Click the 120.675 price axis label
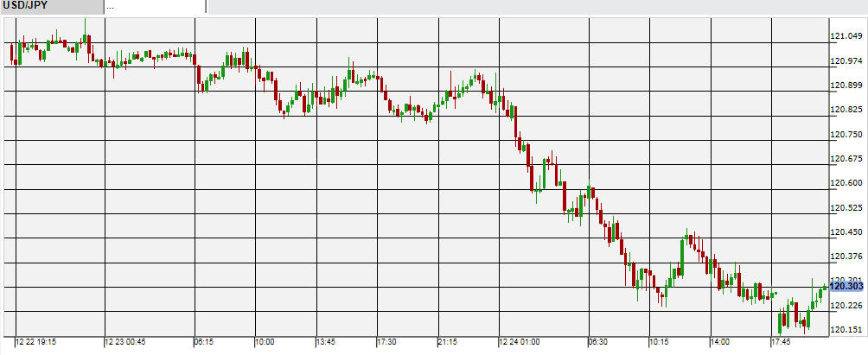Image resolution: width=868 pixels, height=355 pixels. click(846, 159)
